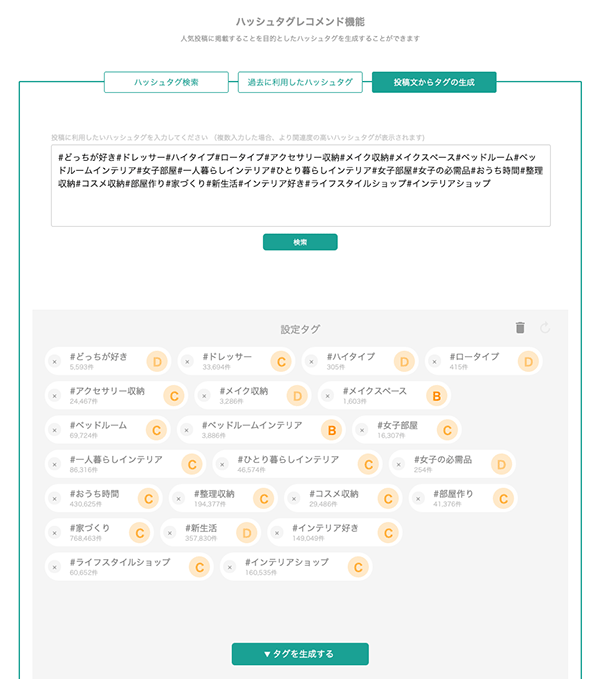Expand the タグを生成する button
Viewport: 600px width, 679px height.
[300, 654]
